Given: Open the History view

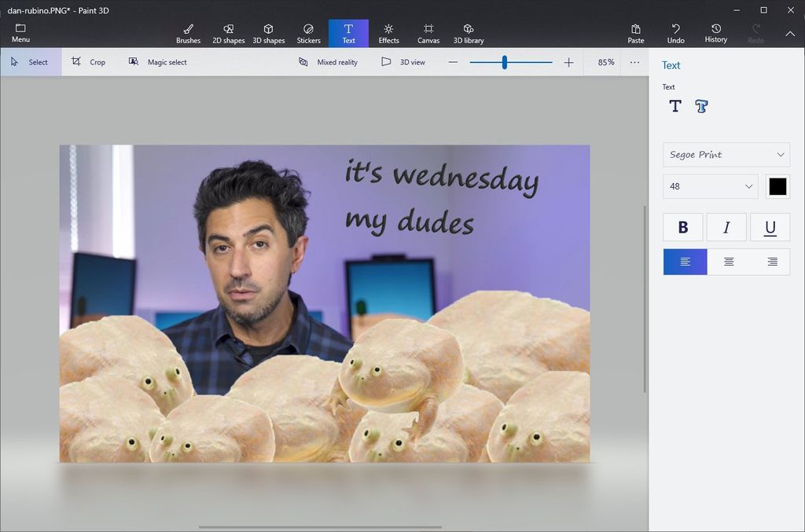Looking at the screenshot, I should [x=715, y=32].
